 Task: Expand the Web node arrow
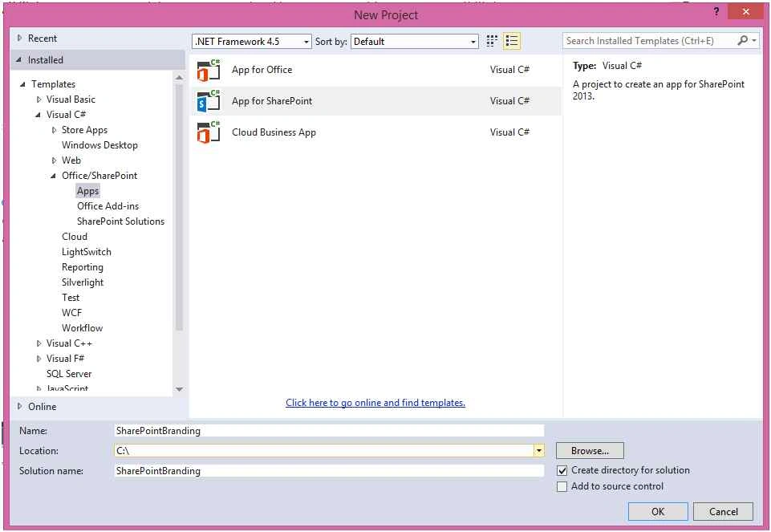(x=54, y=160)
